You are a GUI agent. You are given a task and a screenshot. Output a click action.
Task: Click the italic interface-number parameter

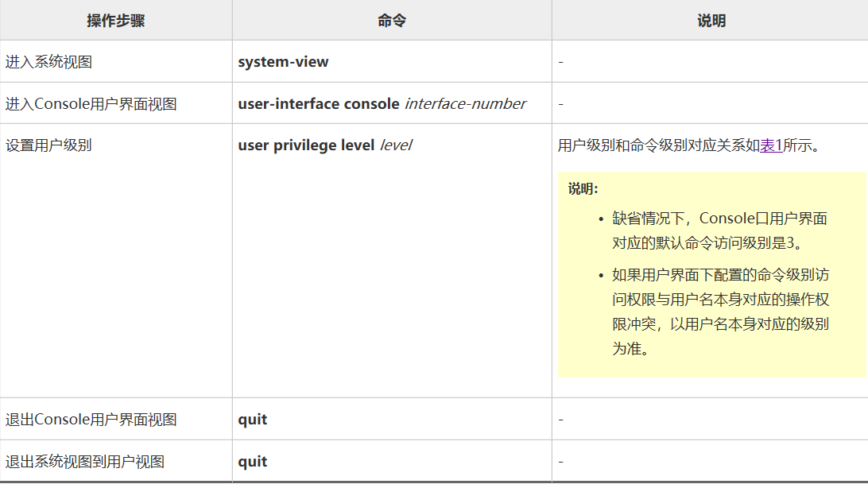465,104
